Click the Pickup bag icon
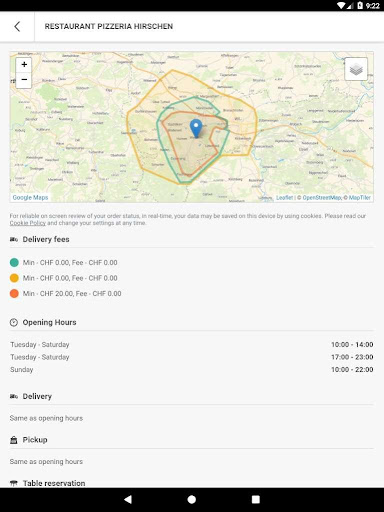 click(14, 440)
